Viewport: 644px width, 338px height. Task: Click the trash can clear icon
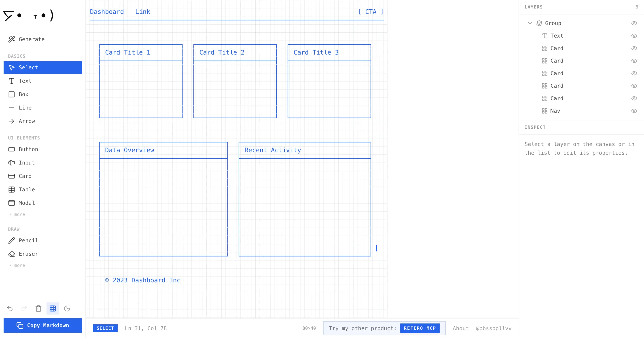pyautogui.click(x=38, y=309)
